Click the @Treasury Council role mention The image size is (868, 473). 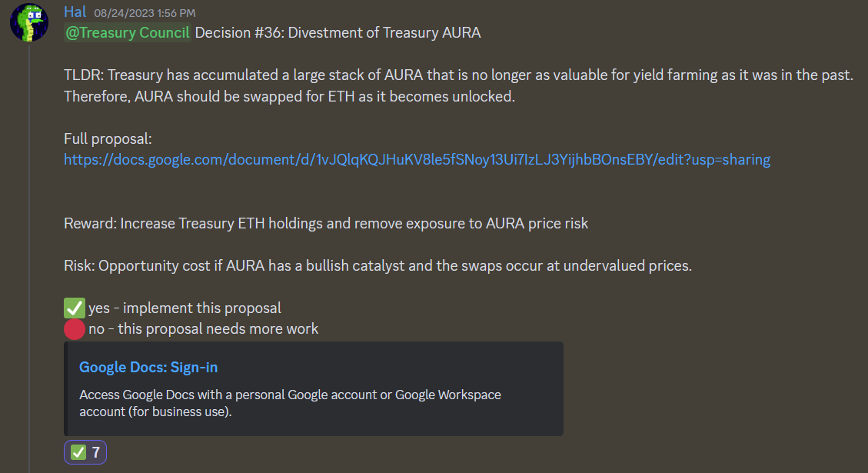127,32
